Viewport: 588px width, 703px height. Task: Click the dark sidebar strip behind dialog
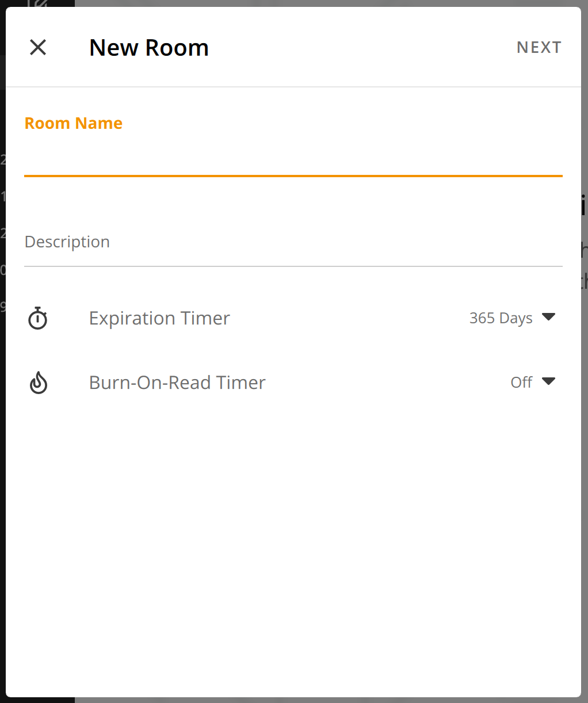click(3, 403)
